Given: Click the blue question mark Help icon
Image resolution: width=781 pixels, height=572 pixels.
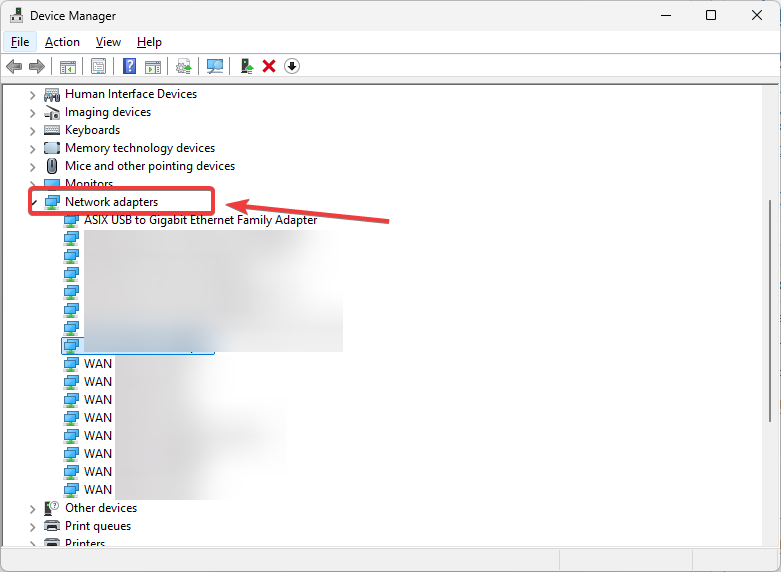Looking at the screenshot, I should [x=130, y=66].
